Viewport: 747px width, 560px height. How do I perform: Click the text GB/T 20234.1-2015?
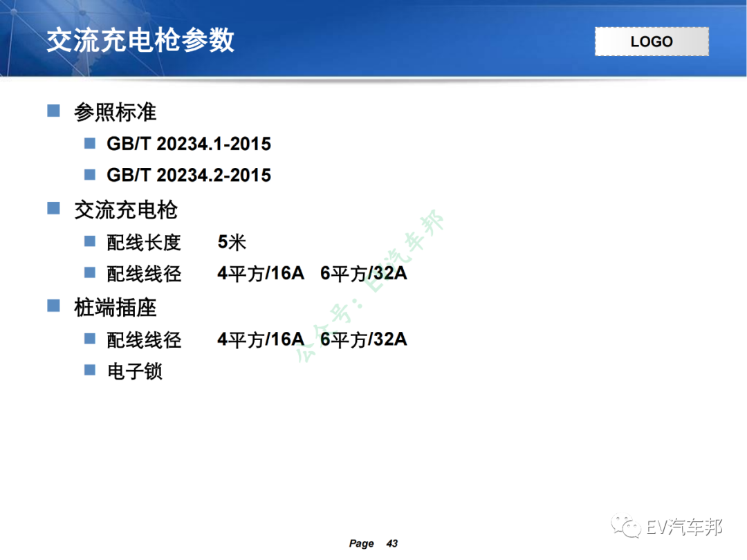(188, 144)
